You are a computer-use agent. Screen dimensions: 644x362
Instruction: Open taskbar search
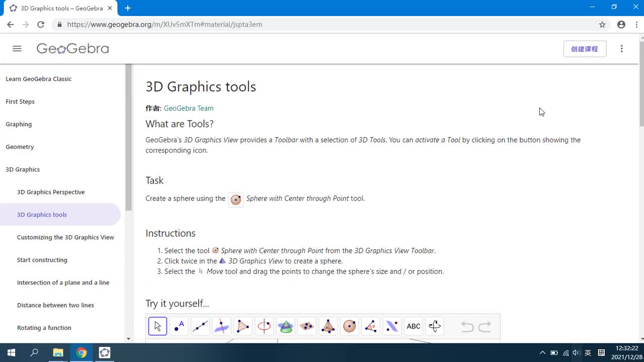click(34, 352)
